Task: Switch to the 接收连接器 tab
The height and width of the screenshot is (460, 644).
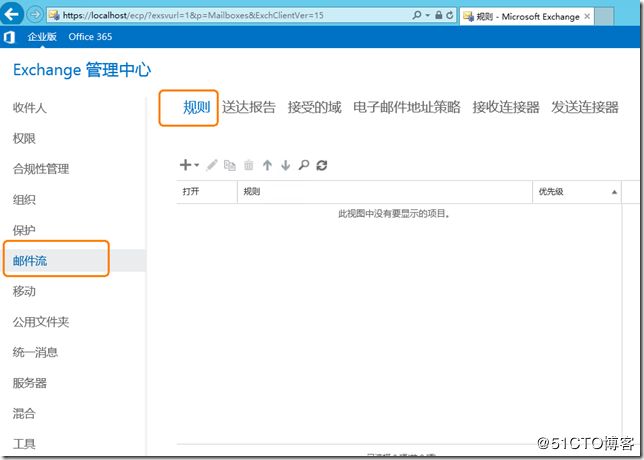Action: click(x=506, y=108)
